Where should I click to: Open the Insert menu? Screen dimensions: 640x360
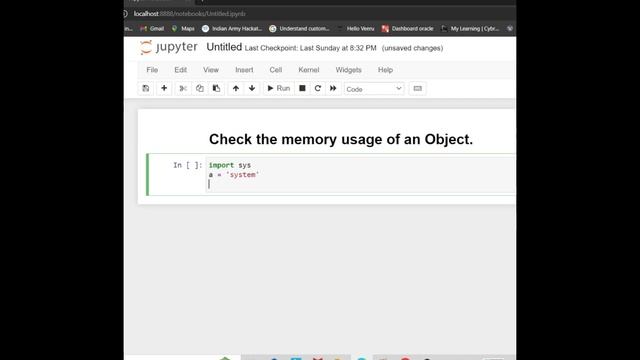tap(244, 70)
